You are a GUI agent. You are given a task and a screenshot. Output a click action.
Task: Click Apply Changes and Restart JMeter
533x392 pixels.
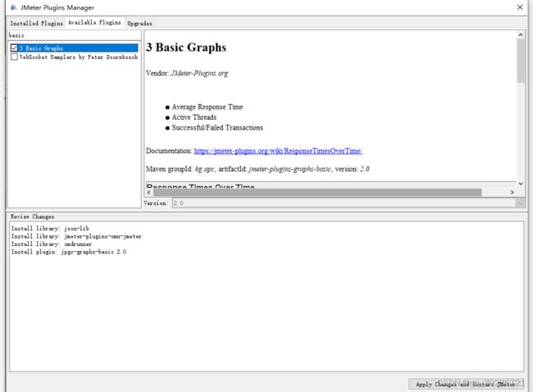point(466,384)
